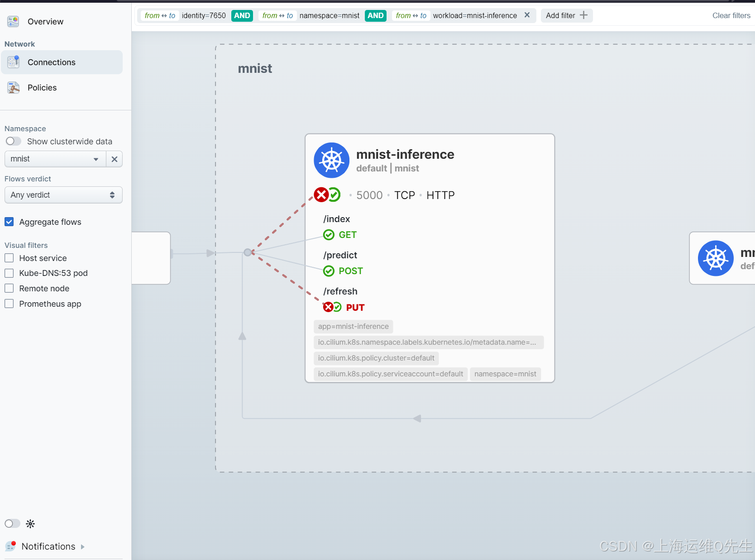Click the port 5000 verdict icons
Viewport: 755px width, 560px height.
coord(327,195)
